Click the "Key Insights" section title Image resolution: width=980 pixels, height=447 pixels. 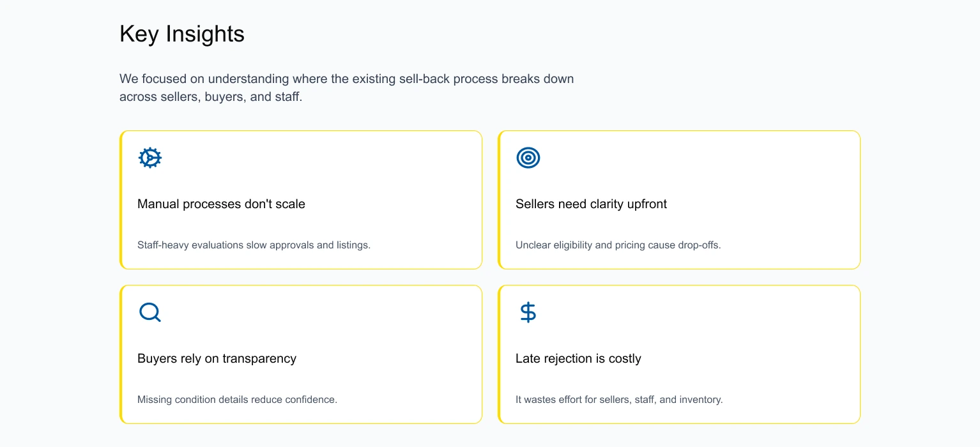tap(182, 34)
